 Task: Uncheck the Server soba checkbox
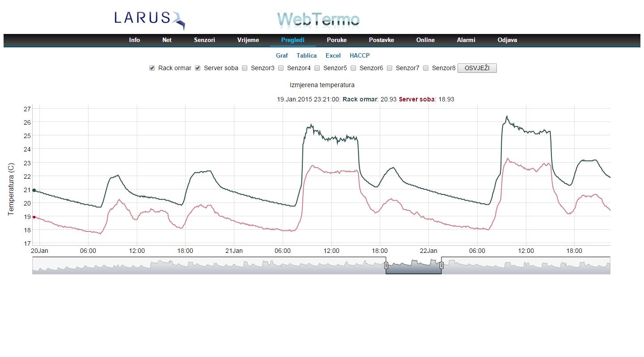point(198,68)
